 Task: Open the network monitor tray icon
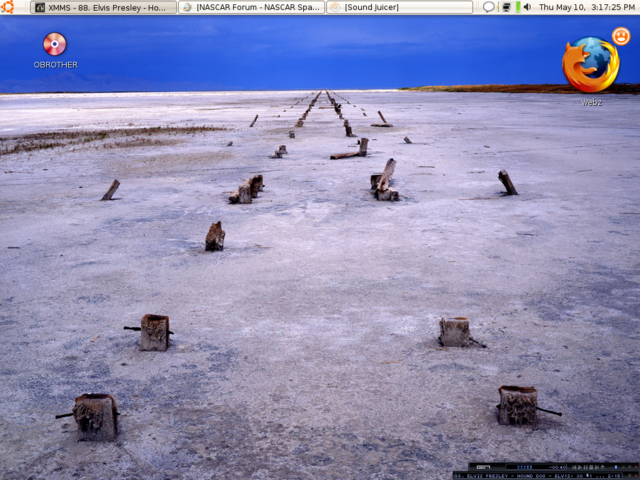point(506,7)
